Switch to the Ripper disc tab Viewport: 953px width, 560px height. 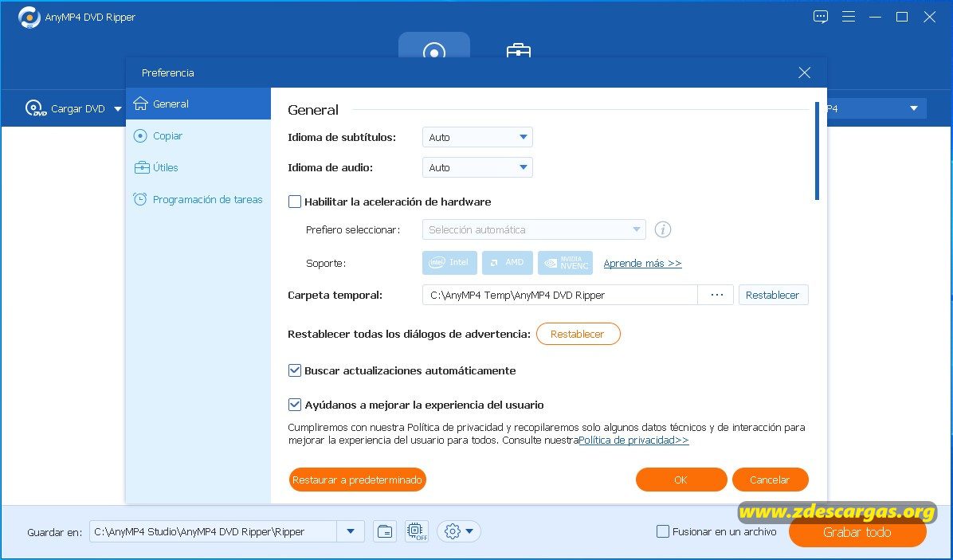pyautogui.click(x=434, y=47)
